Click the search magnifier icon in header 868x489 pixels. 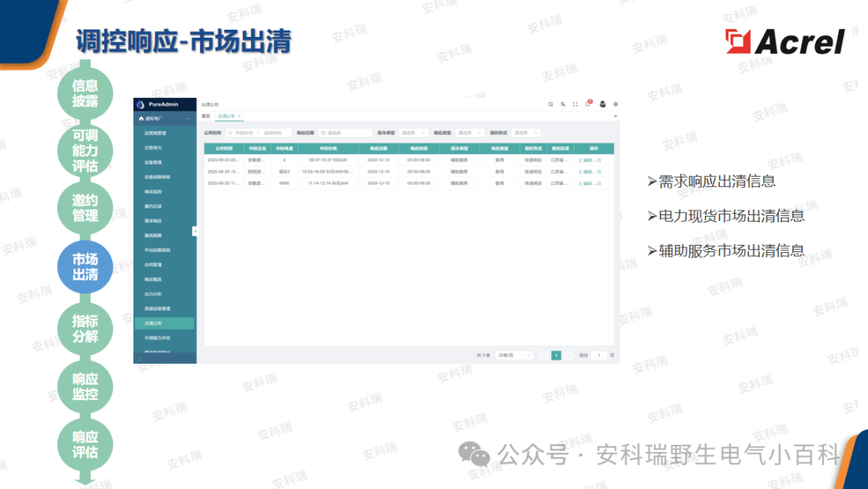coord(551,104)
